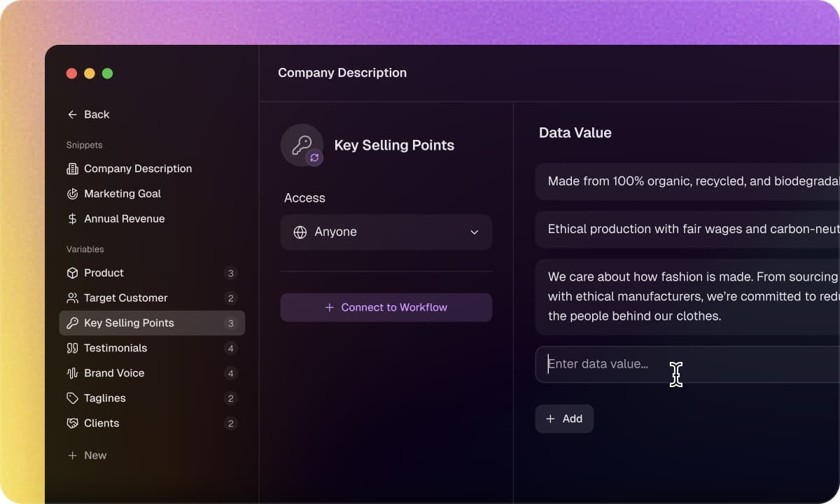This screenshot has height=504, width=840.
Task: Open the Testimonials variable
Action: tap(115, 348)
